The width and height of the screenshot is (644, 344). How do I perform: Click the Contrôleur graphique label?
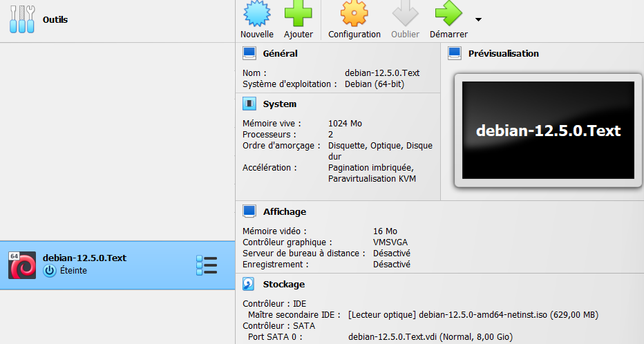coord(287,242)
